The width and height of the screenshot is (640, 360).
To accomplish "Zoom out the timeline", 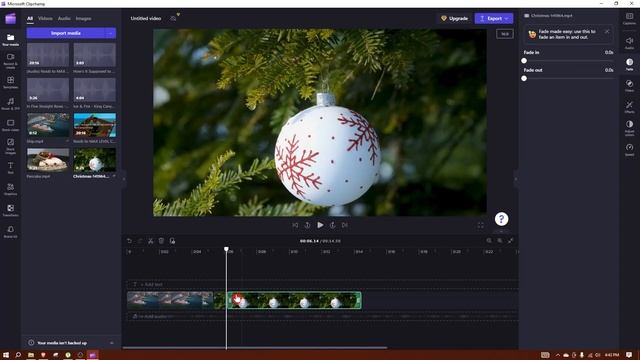I will pos(489,241).
